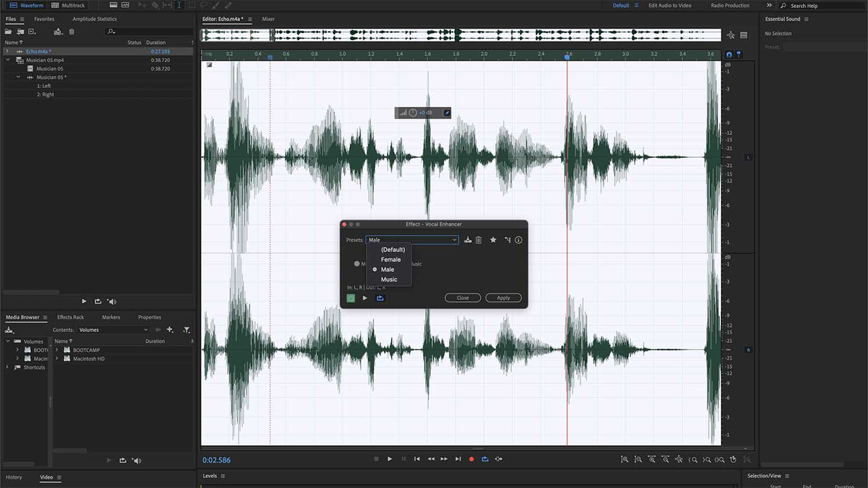This screenshot has height=488, width=868.
Task: Open the Presets dropdown in the effect dialog
Action: (454, 239)
